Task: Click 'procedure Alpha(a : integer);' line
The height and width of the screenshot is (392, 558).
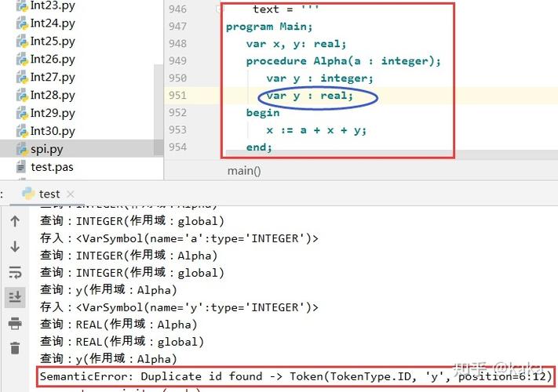Action: 344,61
